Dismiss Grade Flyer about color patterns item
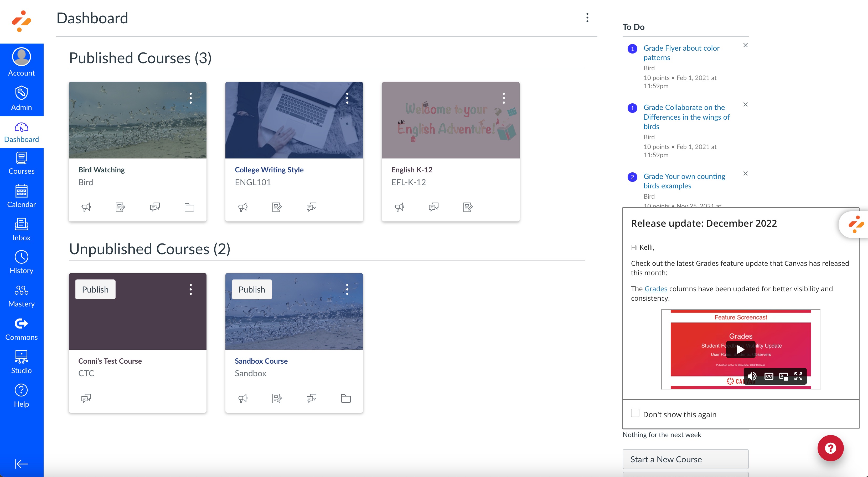Viewport: 868px width, 477px height. tap(745, 45)
